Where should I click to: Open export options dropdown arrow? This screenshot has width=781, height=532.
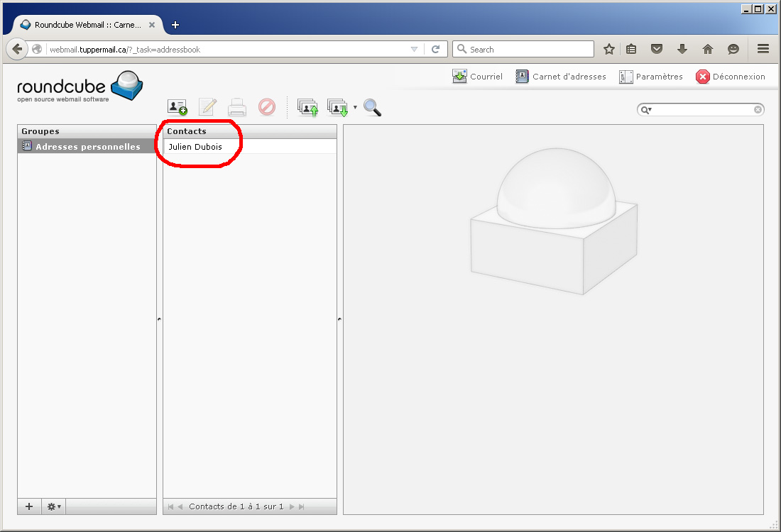[355, 108]
